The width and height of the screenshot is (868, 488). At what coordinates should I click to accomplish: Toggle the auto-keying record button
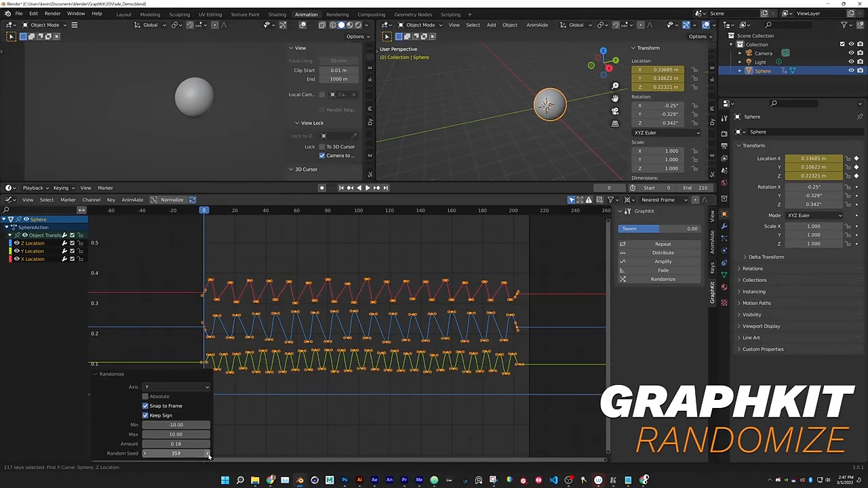coord(322,188)
